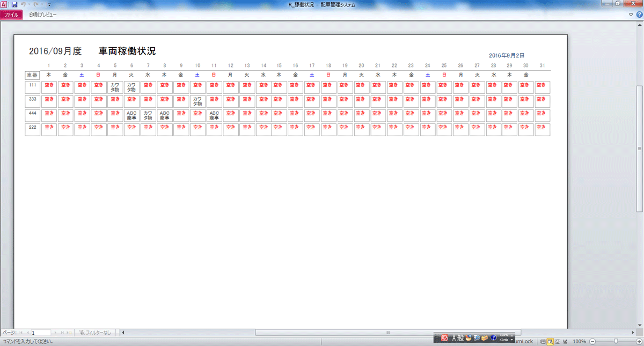Click the Undo arrow icon
The height and width of the screenshot is (346, 644).
coord(23,4)
